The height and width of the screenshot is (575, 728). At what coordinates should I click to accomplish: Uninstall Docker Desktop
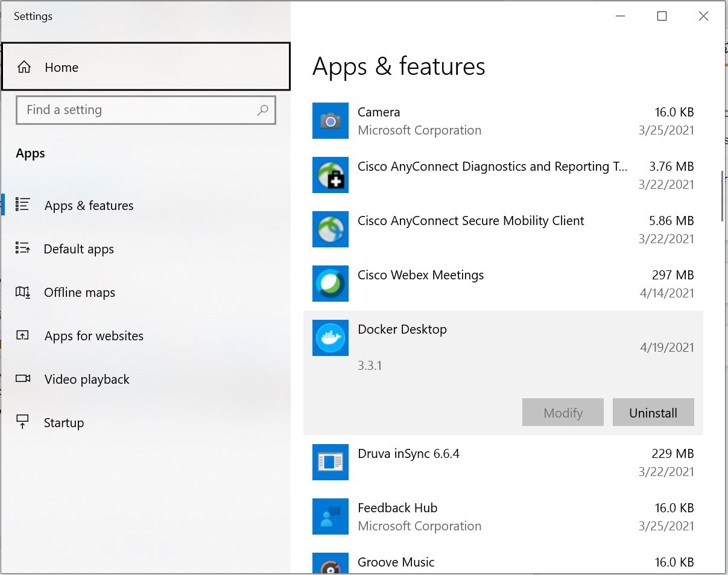(653, 413)
